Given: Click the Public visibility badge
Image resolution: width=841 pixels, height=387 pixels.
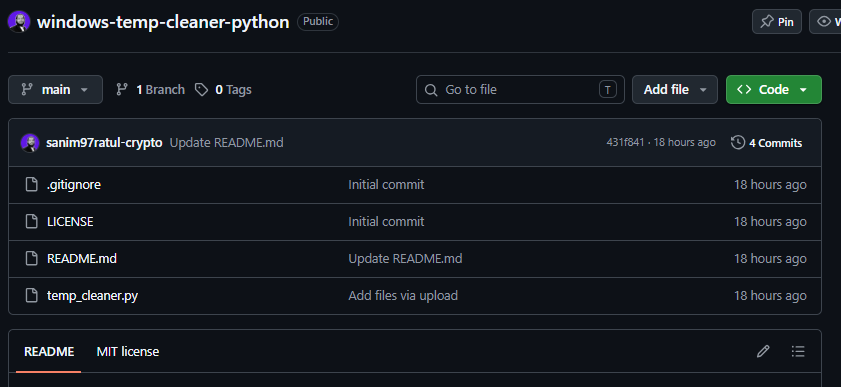Looking at the screenshot, I should coord(318,22).
